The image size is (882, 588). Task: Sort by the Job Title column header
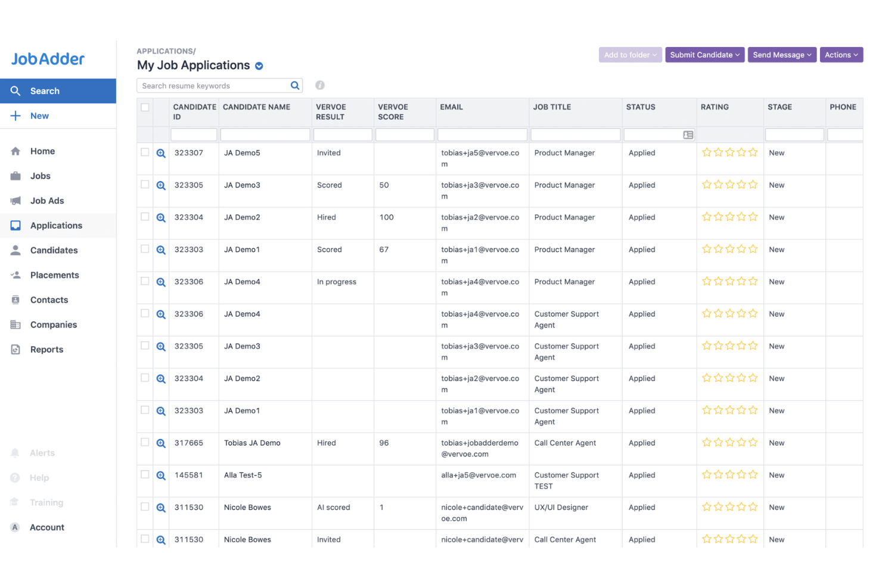[552, 107]
